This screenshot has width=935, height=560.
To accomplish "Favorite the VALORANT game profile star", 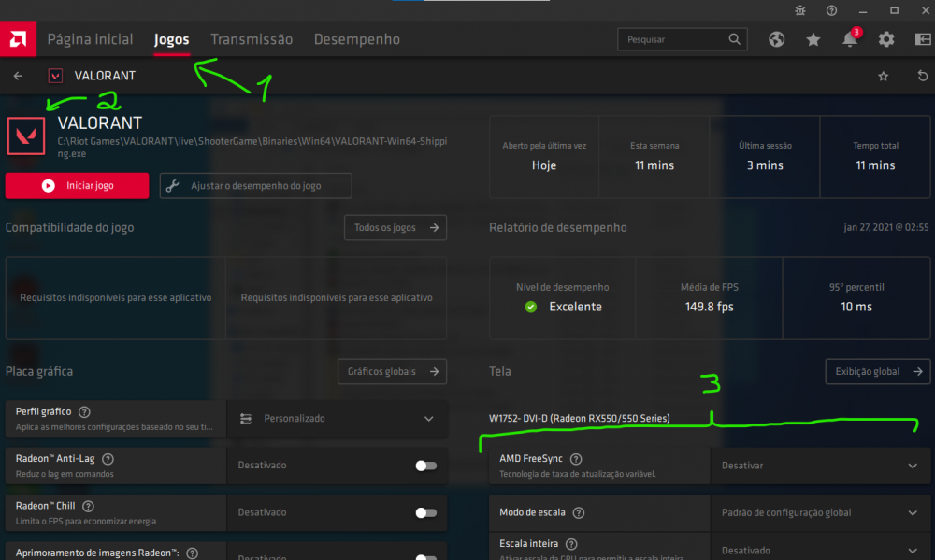I will point(884,76).
